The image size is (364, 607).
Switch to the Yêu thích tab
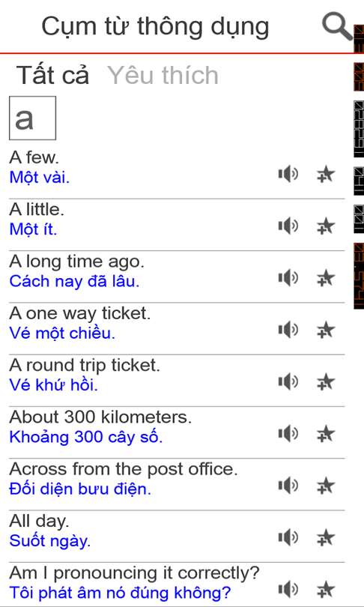pos(163,75)
